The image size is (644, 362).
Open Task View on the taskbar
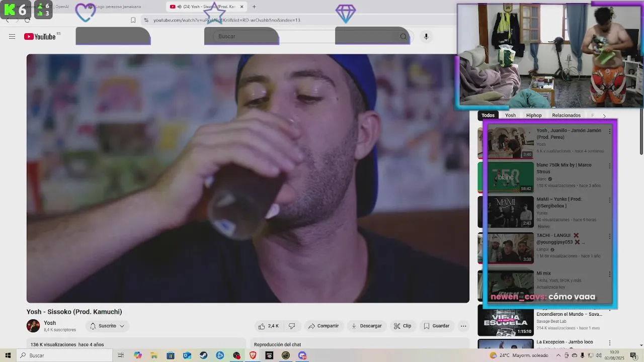click(x=121, y=355)
